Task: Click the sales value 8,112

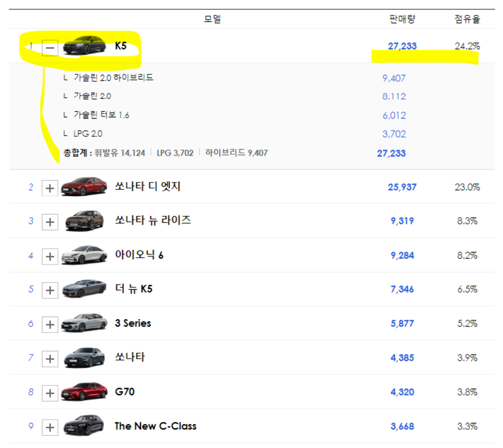Action: pyautogui.click(x=394, y=97)
